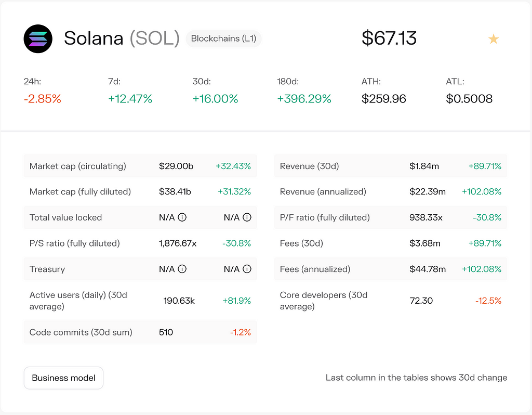
Task: Click the Solana logo icon
Action: pos(38,38)
